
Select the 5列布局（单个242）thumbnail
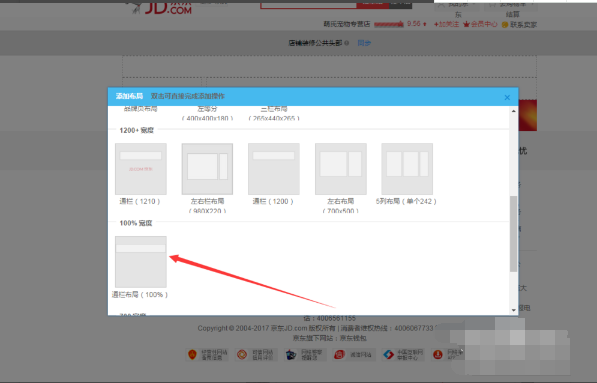tap(407, 169)
